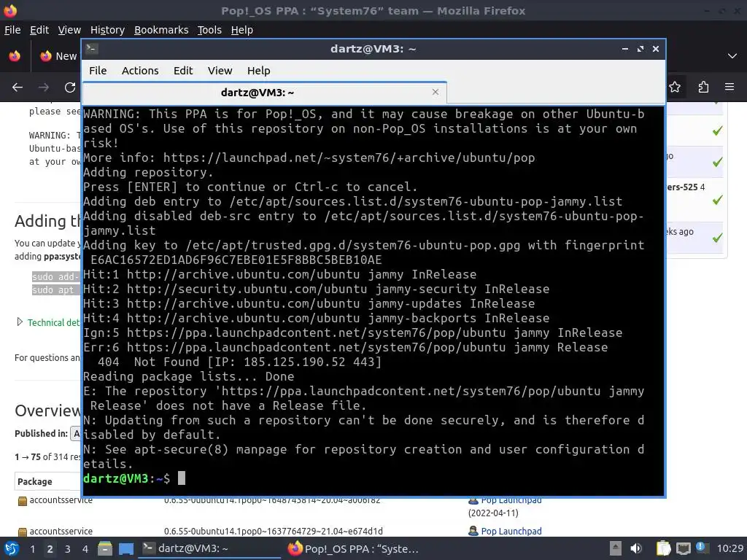Viewport: 747px width, 560px height.
Task: Launch file manager from taskbar quick launch
Action: coord(105,548)
